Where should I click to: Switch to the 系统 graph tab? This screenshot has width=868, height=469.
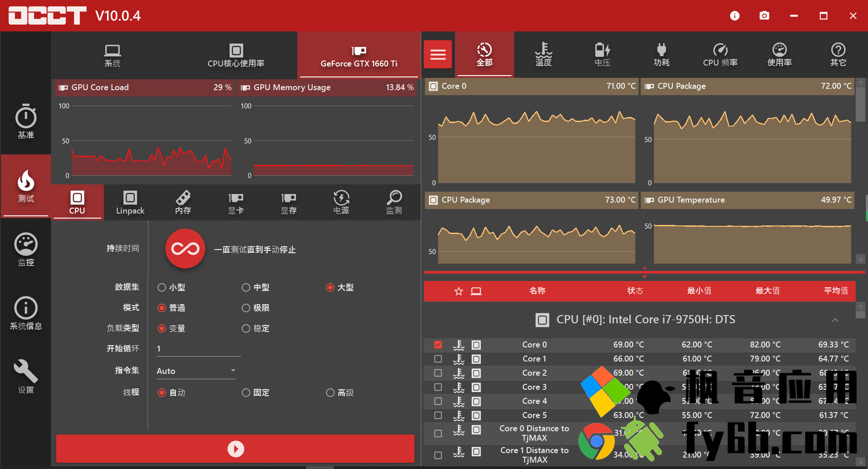112,56
